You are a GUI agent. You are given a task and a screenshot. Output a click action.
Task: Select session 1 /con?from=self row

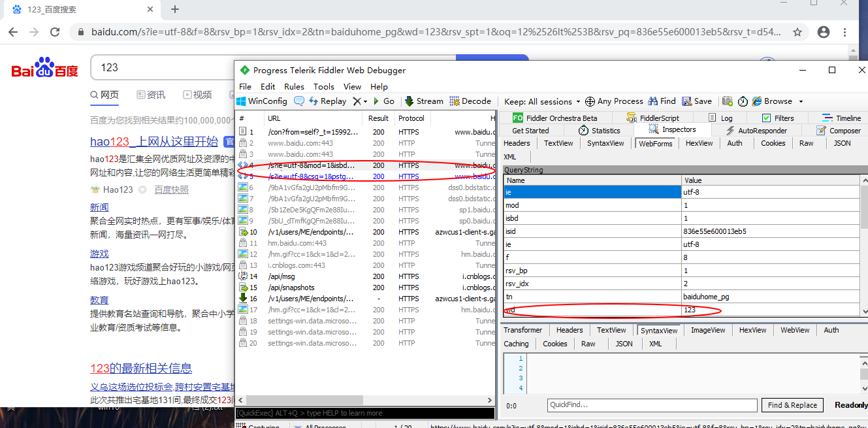364,132
